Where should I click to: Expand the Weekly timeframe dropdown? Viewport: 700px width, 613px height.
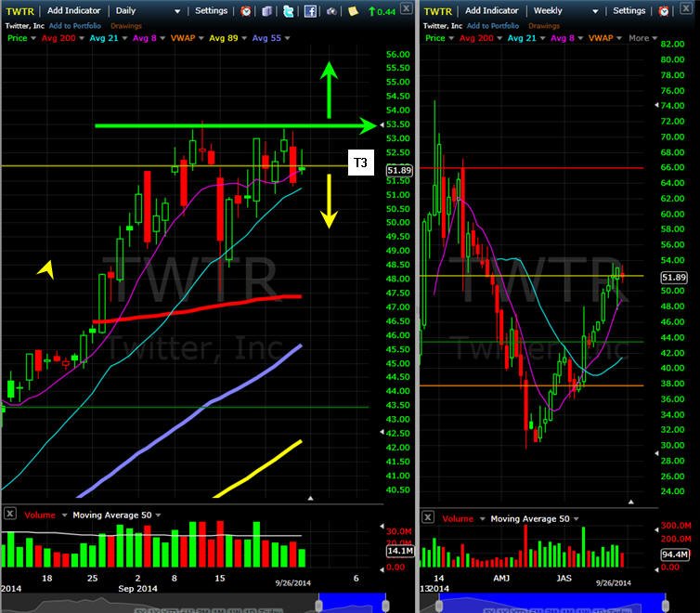point(595,11)
